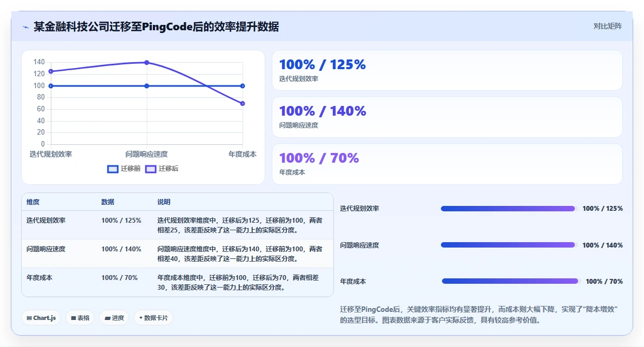This screenshot has height=347, width=644.
Task: Click the lightning icon beside the title
Action: point(26,27)
